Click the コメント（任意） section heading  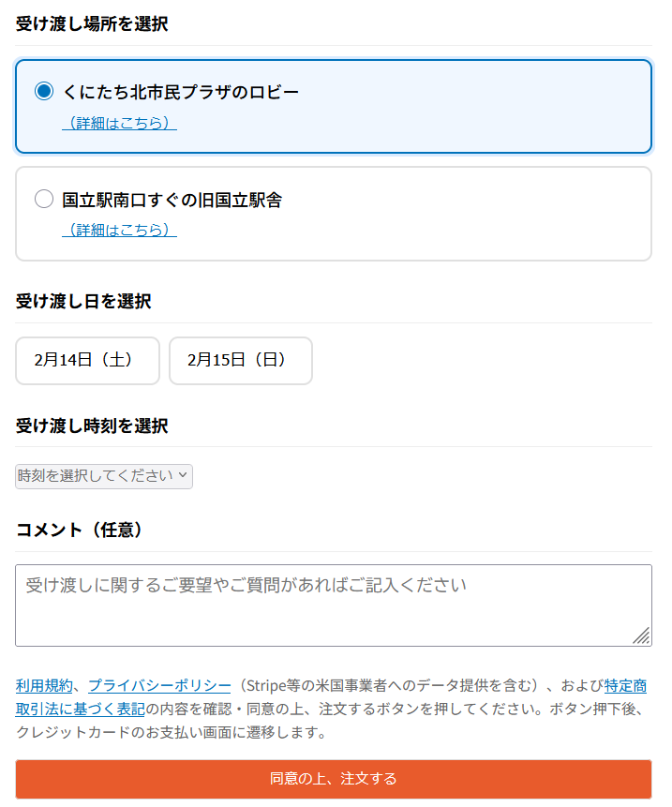[80, 531]
